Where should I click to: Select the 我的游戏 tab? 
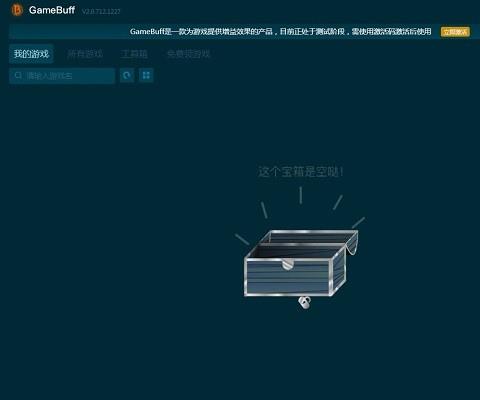(x=31, y=54)
